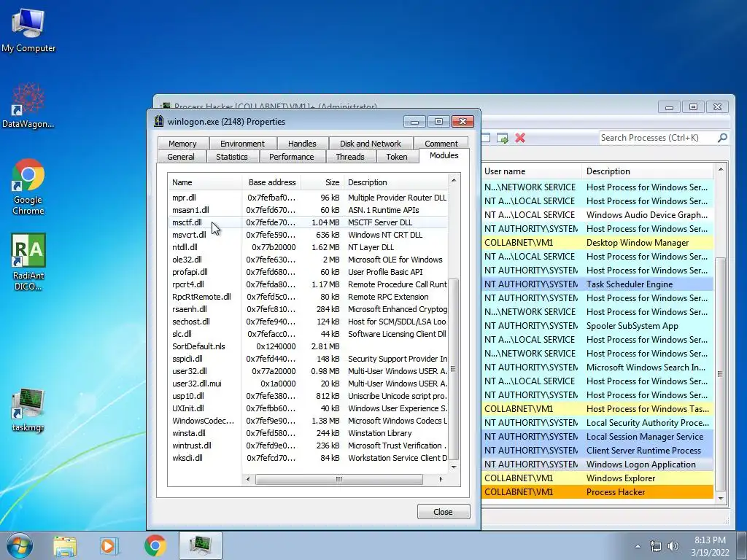Click the green arrow window icon in Process Hacker toolbar

point(502,138)
